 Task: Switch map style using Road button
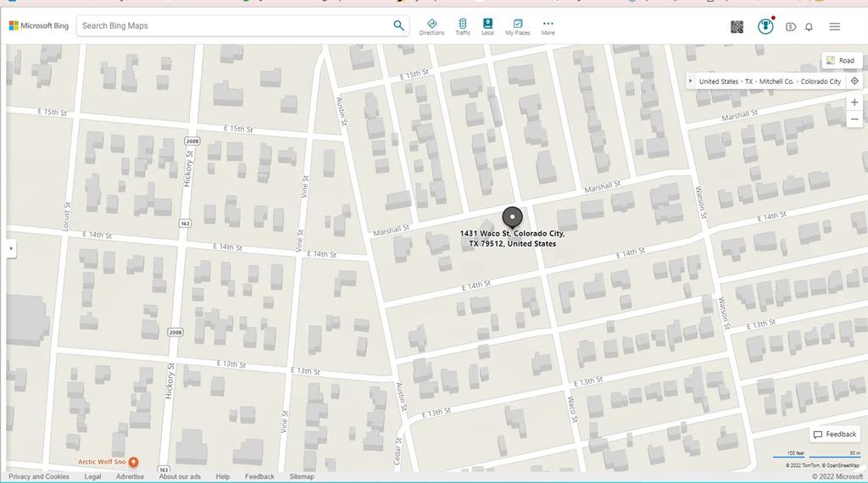[x=841, y=60]
